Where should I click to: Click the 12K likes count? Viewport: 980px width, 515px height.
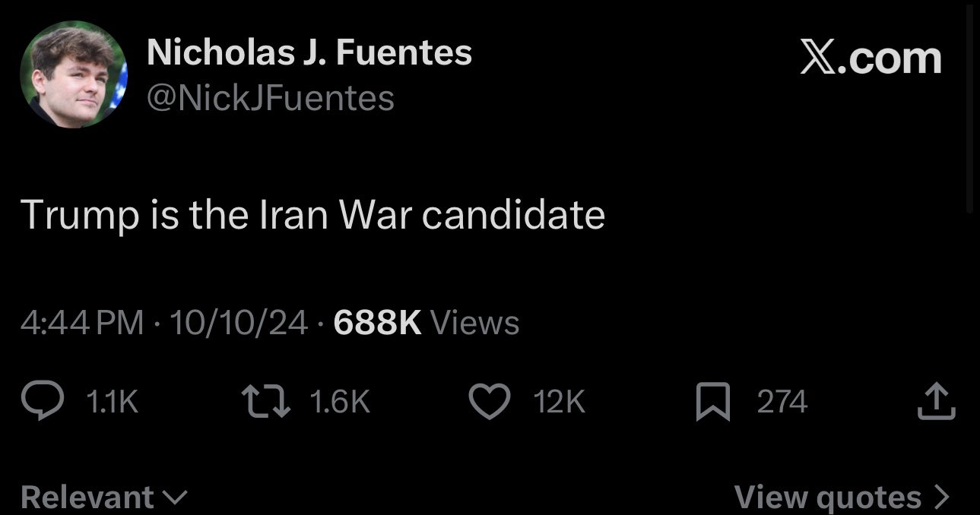tap(559, 402)
